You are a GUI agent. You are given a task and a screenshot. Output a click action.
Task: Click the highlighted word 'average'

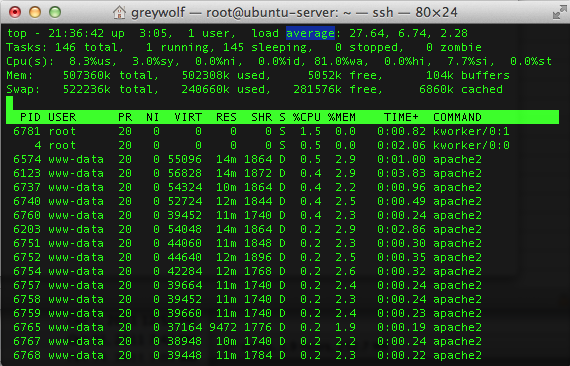(x=310, y=33)
